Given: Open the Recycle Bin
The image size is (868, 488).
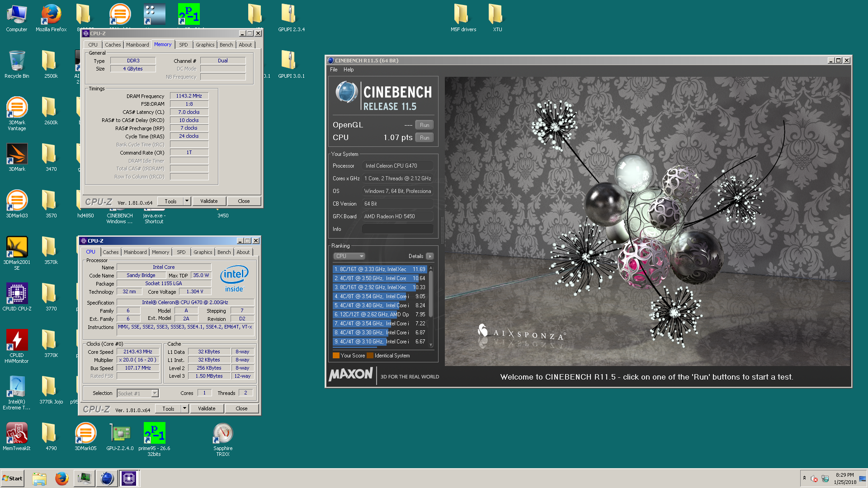Looking at the screenshot, I should pyautogui.click(x=17, y=65).
